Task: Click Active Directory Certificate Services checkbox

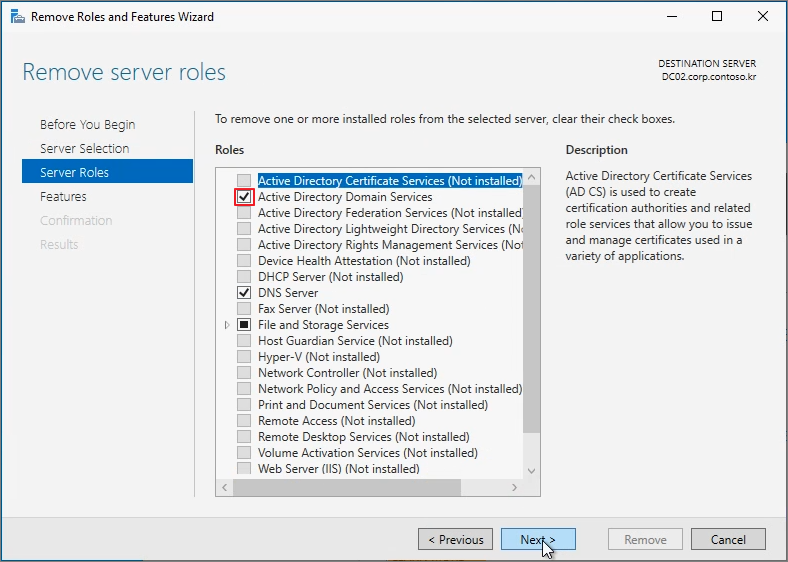Action: (x=244, y=180)
